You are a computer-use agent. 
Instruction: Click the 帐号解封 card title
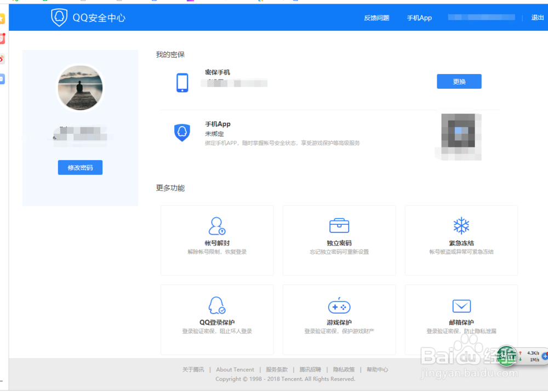click(217, 243)
